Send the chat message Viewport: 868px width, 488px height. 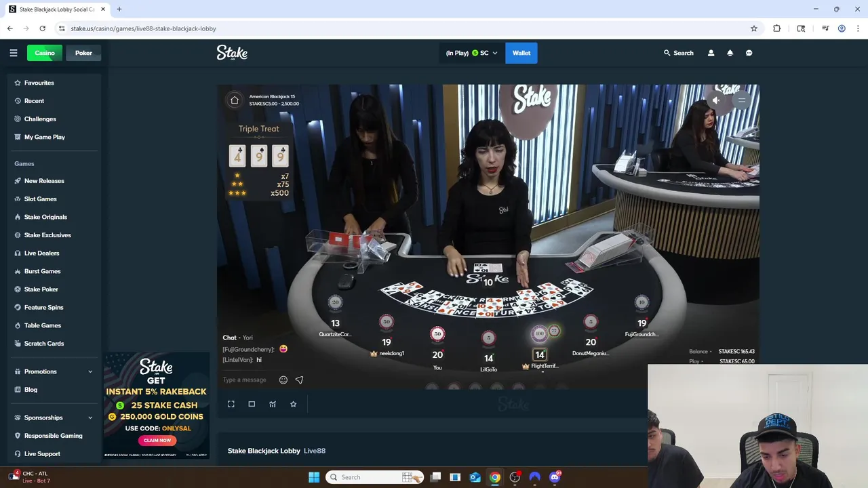(299, 380)
